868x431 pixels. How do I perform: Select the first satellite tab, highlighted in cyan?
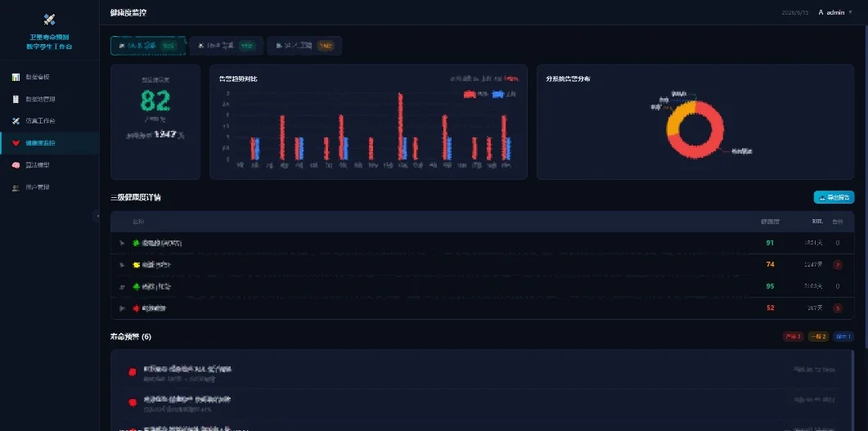[x=148, y=46]
